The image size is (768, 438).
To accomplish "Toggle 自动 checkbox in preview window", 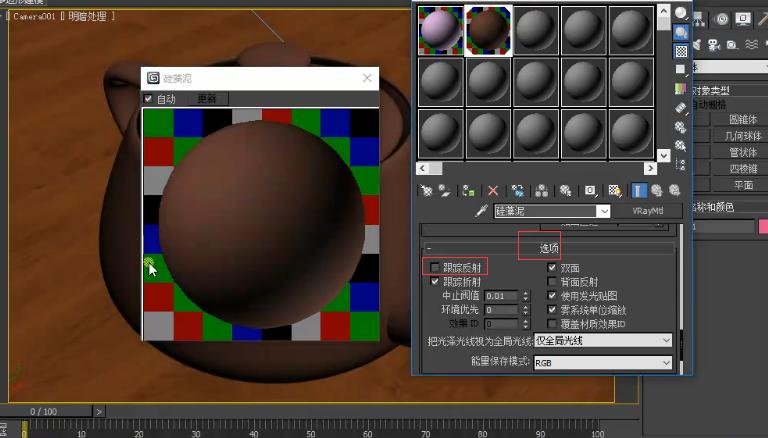I will pyautogui.click(x=148, y=99).
